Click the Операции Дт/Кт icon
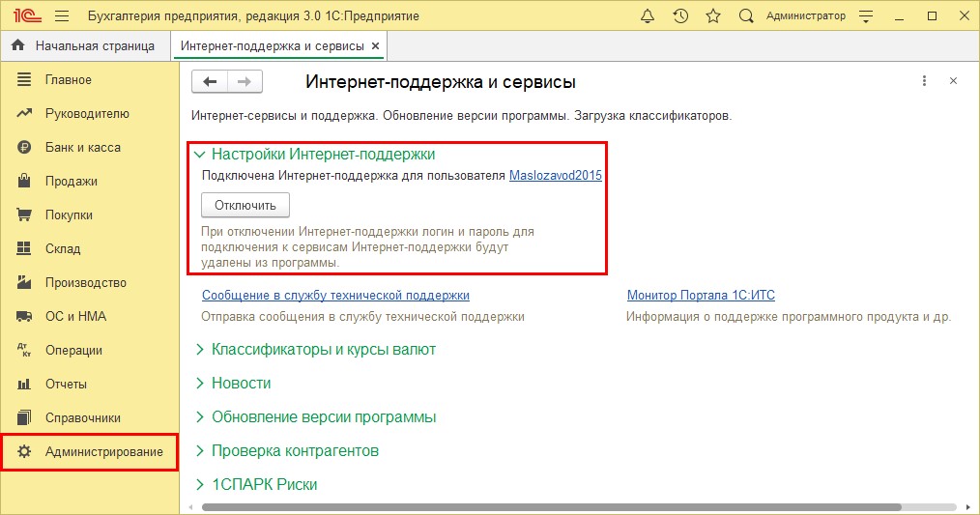Viewport: 980px width, 515px height. point(24,350)
